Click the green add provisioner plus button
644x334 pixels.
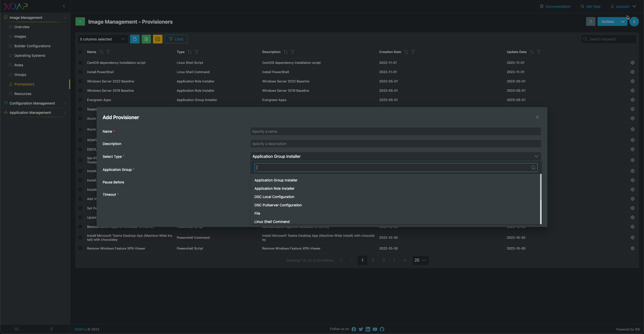pyautogui.click(x=80, y=22)
